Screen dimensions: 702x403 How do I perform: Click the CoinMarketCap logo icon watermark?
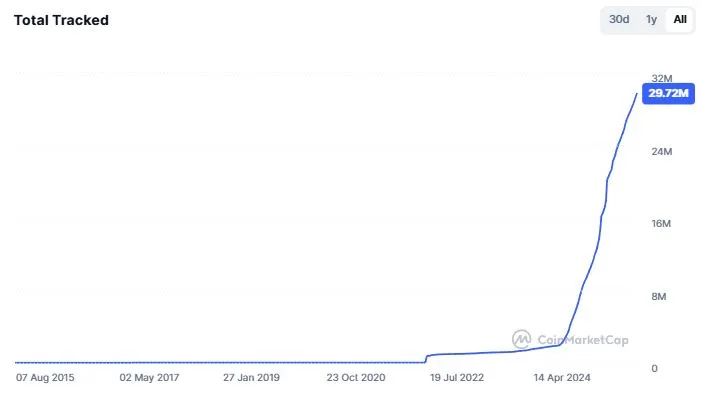(x=521, y=339)
